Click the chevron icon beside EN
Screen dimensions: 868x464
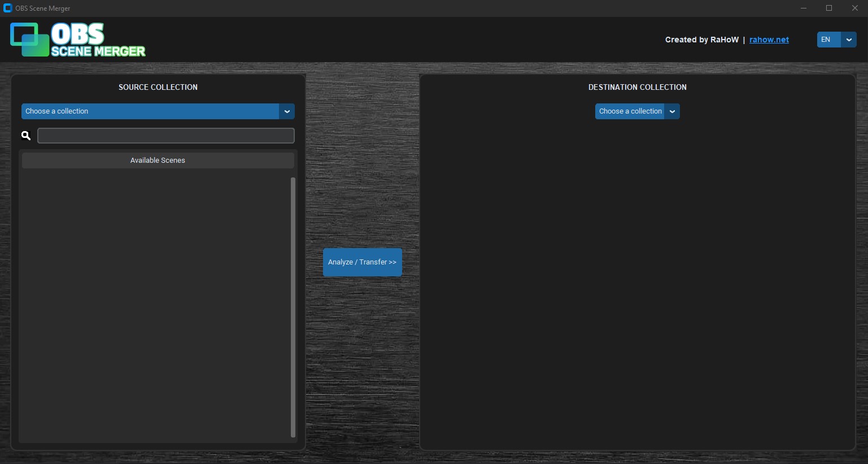[849, 40]
